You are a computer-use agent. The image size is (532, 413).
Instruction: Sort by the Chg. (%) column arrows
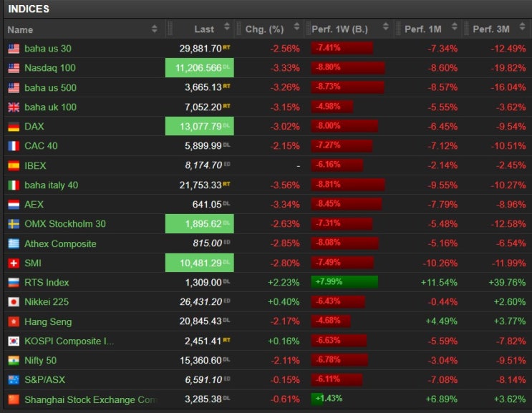[x=297, y=26]
